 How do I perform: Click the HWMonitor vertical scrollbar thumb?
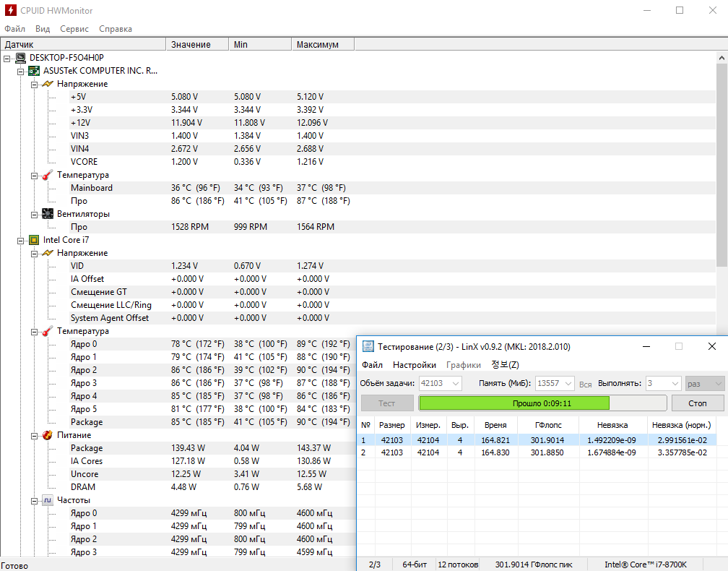[x=721, y=165]
